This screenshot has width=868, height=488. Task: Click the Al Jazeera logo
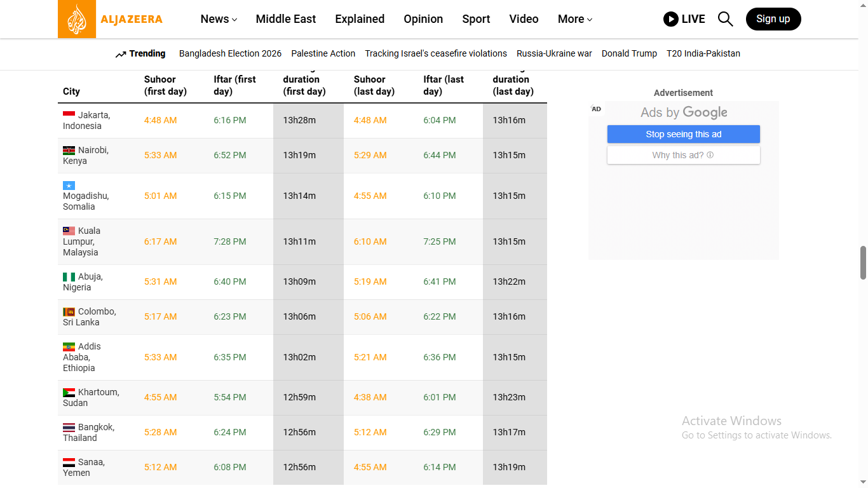point(111,19)
